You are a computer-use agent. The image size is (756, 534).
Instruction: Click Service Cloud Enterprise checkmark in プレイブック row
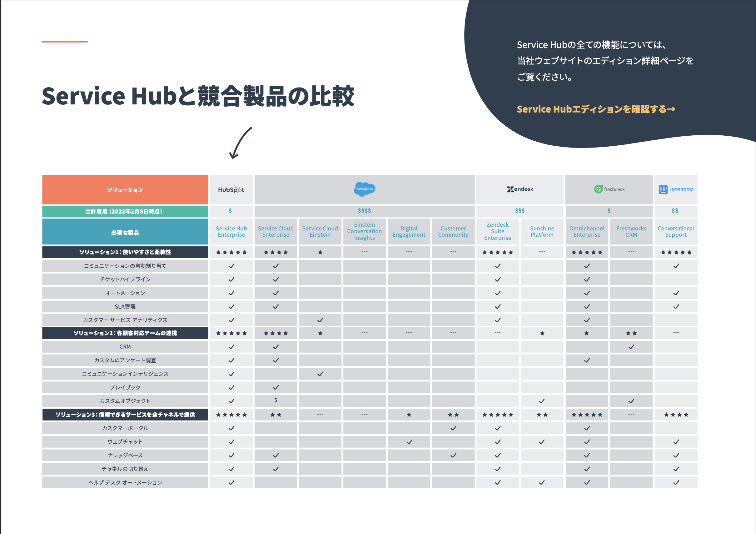click(276, 387)
